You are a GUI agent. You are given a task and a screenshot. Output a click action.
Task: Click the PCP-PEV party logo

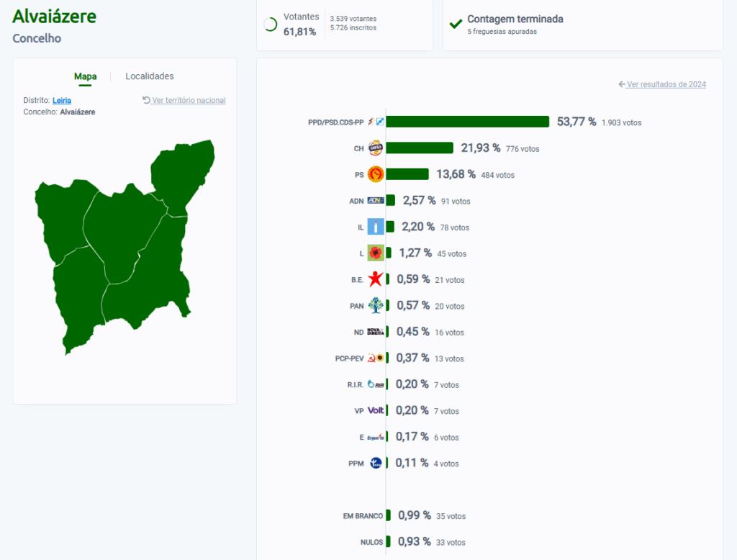pyautogui.click(x=375, y=358)
